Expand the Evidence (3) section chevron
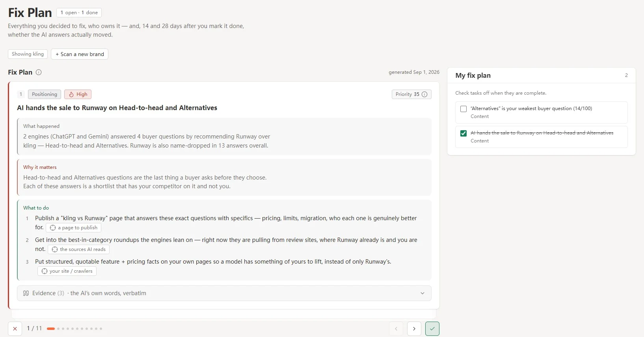The height and width of the screenshot is (337, 644). tap(423, 293)
